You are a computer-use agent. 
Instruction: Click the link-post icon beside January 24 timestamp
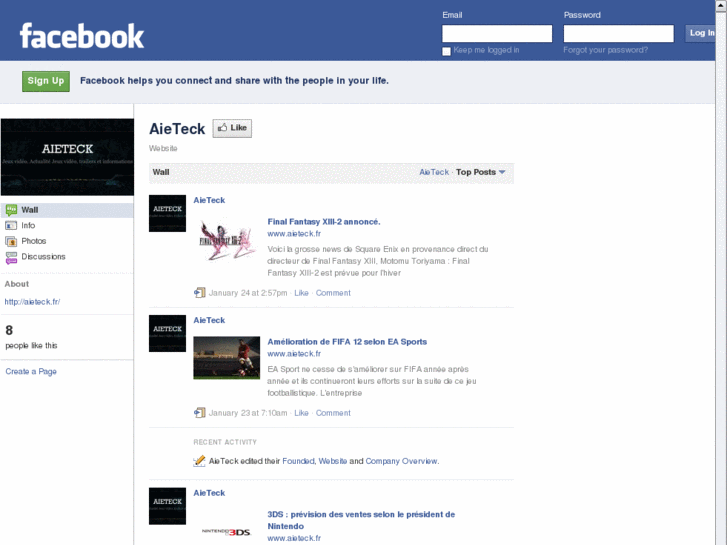pos(199,293)
